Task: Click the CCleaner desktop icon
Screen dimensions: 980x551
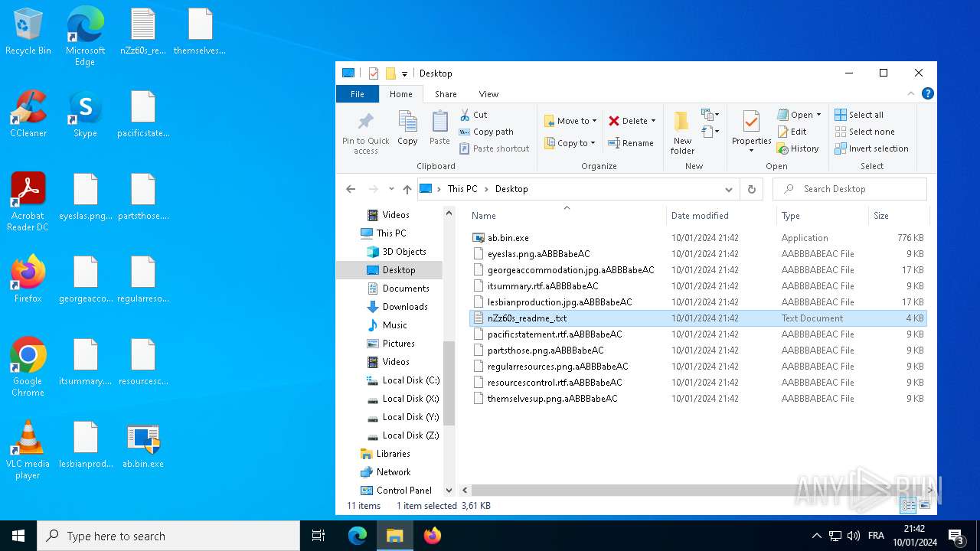Action: [28, 115]
